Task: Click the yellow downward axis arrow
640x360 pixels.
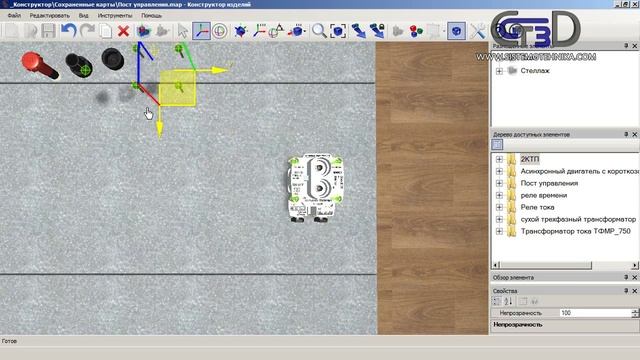Action: [x=160, y=129]
